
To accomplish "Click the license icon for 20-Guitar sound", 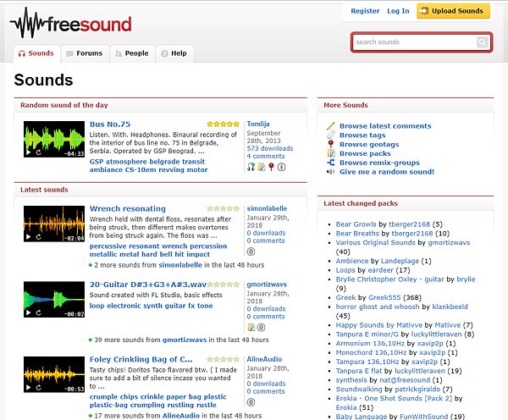I will pos(261,328).
